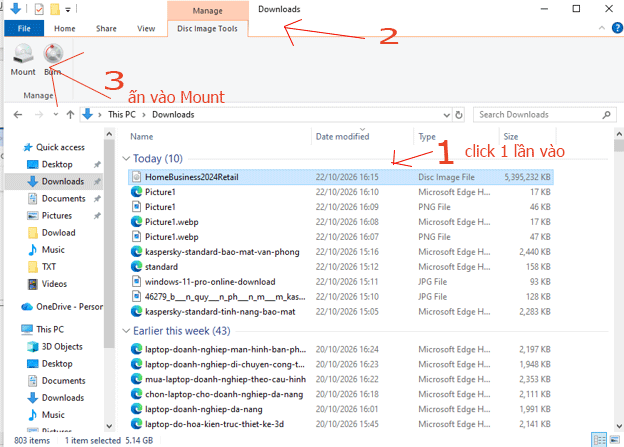This screenshot has width=624, height=447.
Task: Click the Mount disc icon
Action: (23, 54)
